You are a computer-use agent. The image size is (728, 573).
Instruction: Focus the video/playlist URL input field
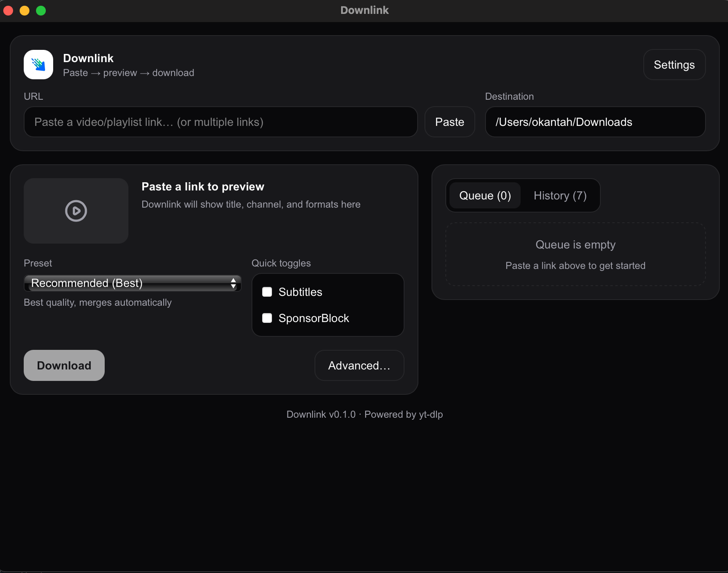tap(221, 122)
